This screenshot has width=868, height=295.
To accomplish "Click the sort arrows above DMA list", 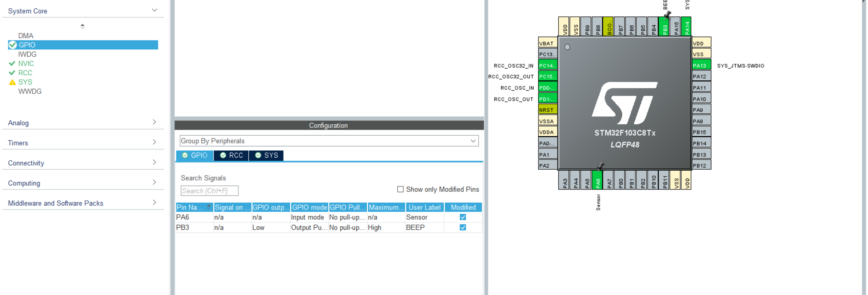I will (x=82, y=26).
